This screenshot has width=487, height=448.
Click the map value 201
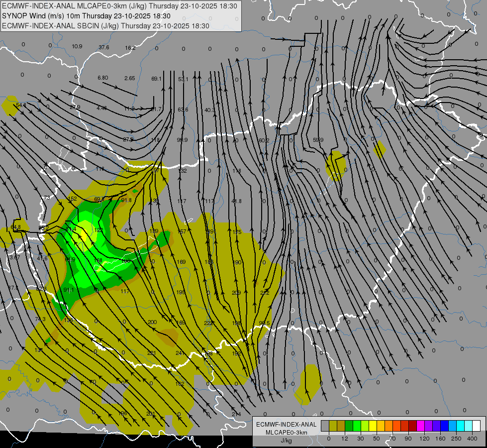[151, 414]
